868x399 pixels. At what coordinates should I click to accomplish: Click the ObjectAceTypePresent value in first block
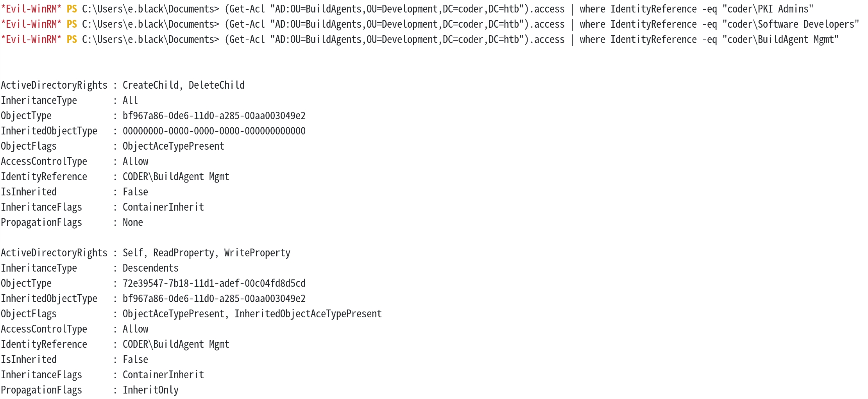[x=174, y=146]
